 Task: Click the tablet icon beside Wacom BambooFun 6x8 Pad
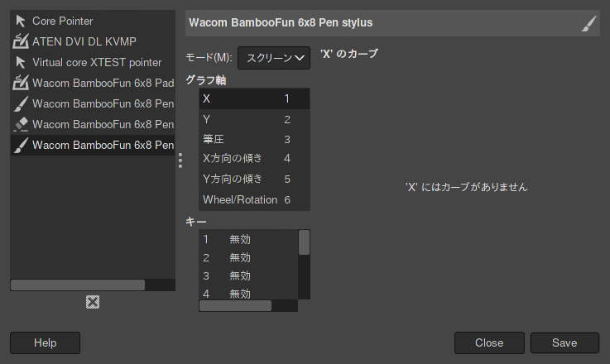coord(21,83)
